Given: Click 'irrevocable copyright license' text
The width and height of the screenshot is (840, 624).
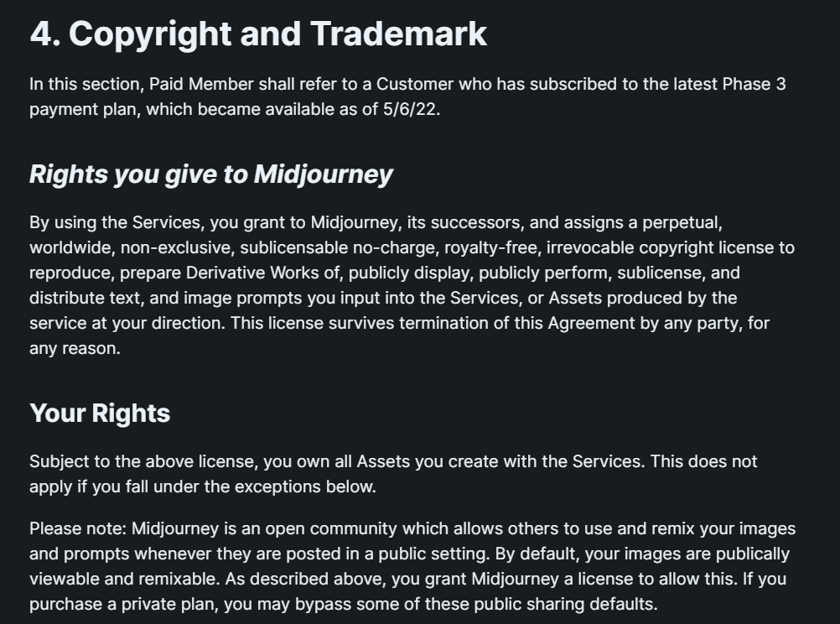Looking at the screenshot, I should pyautogui.click(x=662, y=248).
